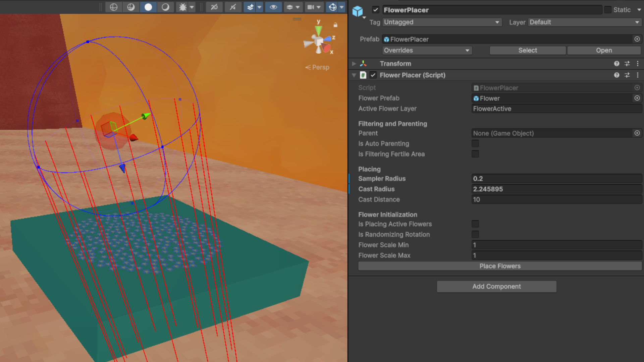This screenshot has width=644, height=362.
Task: Click the X axis cone on orientation gizmo
Action: [326, 49]
